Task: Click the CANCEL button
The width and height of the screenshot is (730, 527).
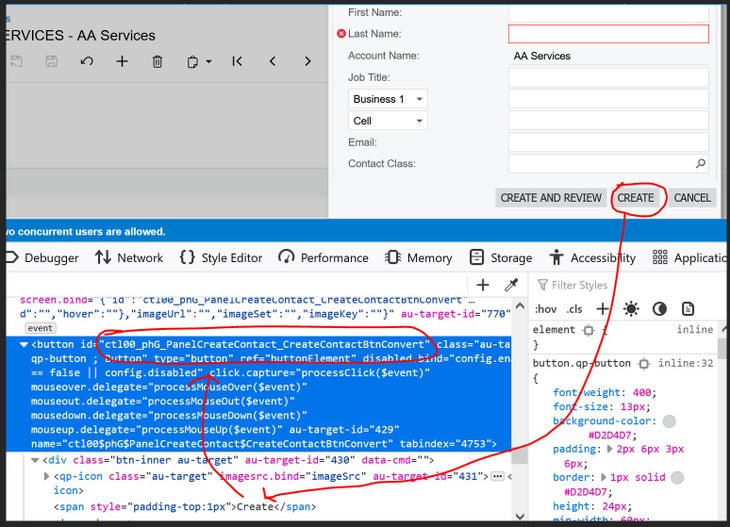Action: pos(692,198)
